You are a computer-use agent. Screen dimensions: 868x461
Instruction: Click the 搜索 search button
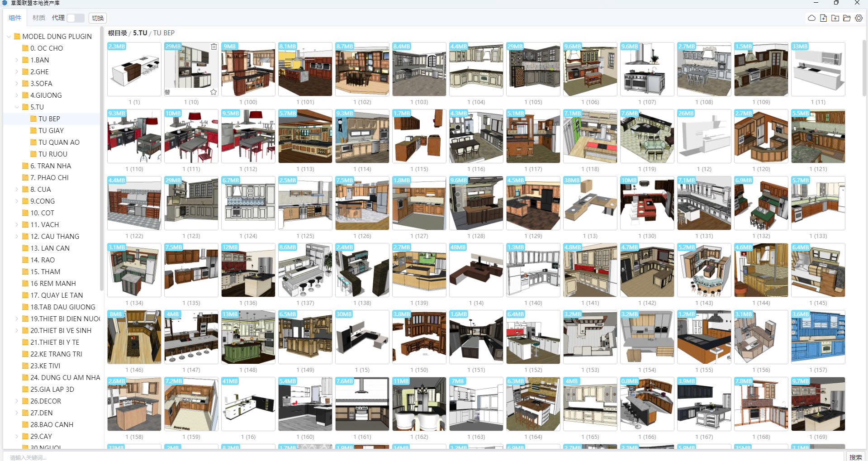tap(855, 457)
